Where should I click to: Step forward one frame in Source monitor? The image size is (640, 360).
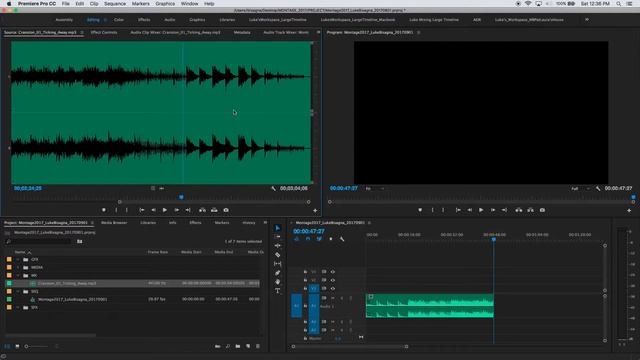point(176,210)
